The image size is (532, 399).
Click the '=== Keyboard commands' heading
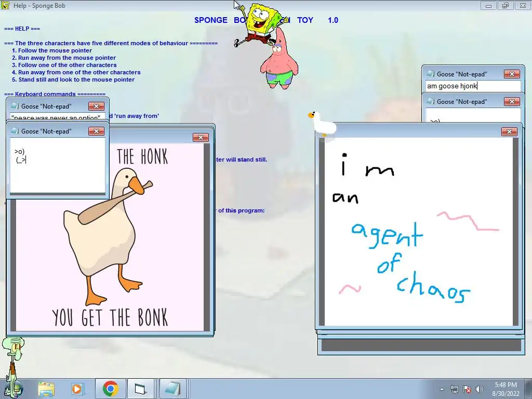click(55, 94)
